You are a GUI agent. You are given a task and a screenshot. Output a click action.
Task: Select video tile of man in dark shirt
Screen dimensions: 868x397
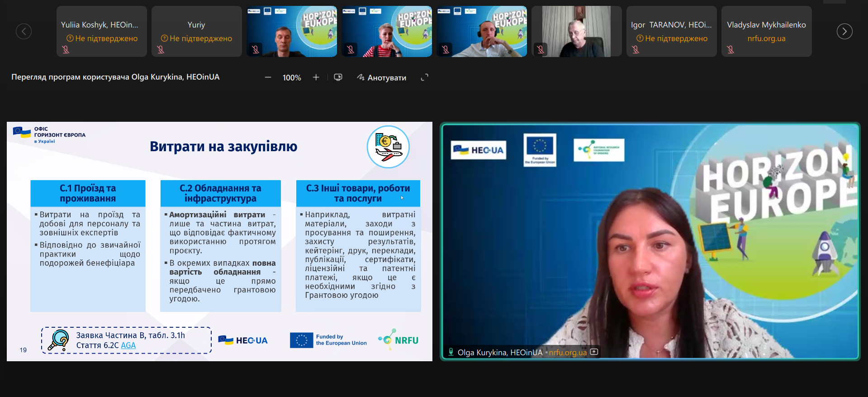click(x=292, y=31)
